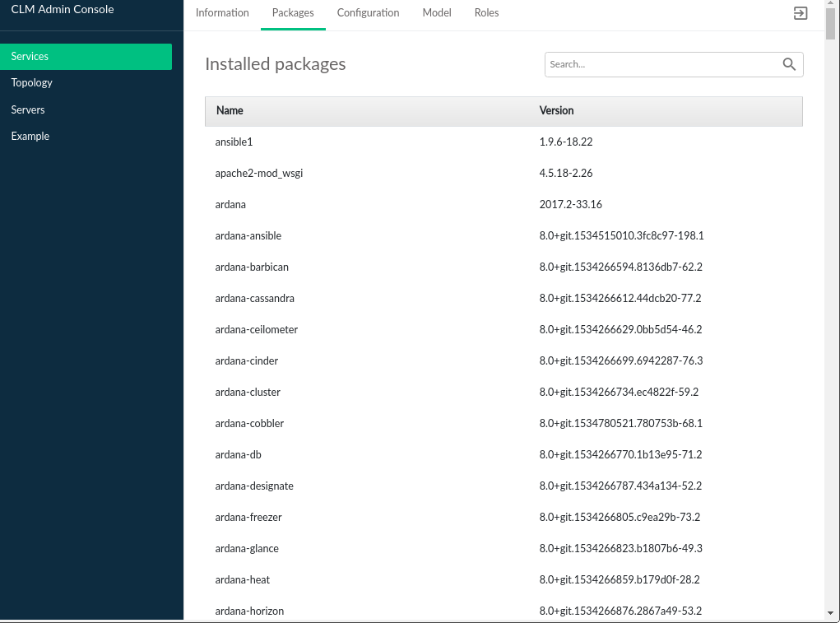Screen dimensions: 840x623
Task: Click the search magnifier icon
Action: tap(788, 64)
